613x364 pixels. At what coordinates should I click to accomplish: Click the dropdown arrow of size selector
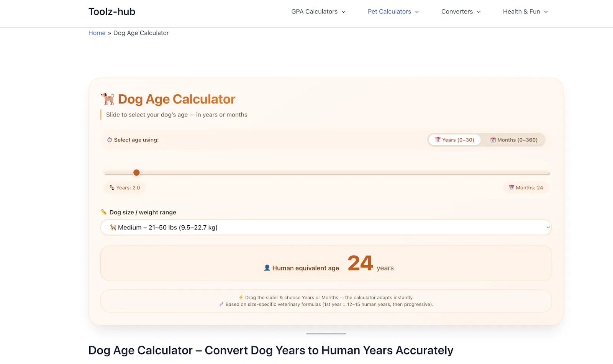click(548, 228)
